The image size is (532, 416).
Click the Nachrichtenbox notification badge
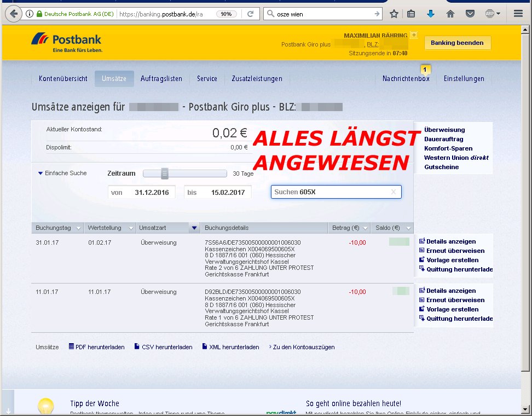point(425,70)
